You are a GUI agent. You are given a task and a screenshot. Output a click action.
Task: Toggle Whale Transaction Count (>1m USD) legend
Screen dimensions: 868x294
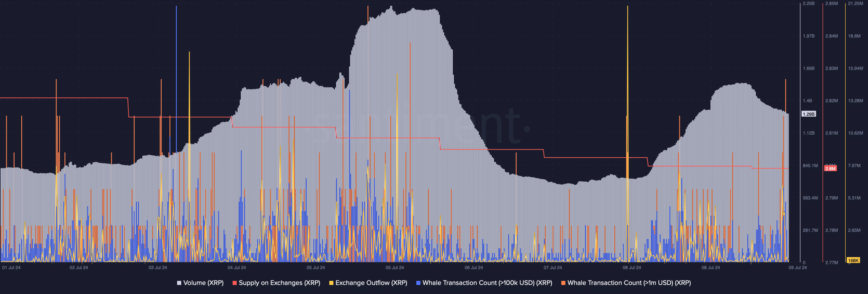tap(626, 283)
